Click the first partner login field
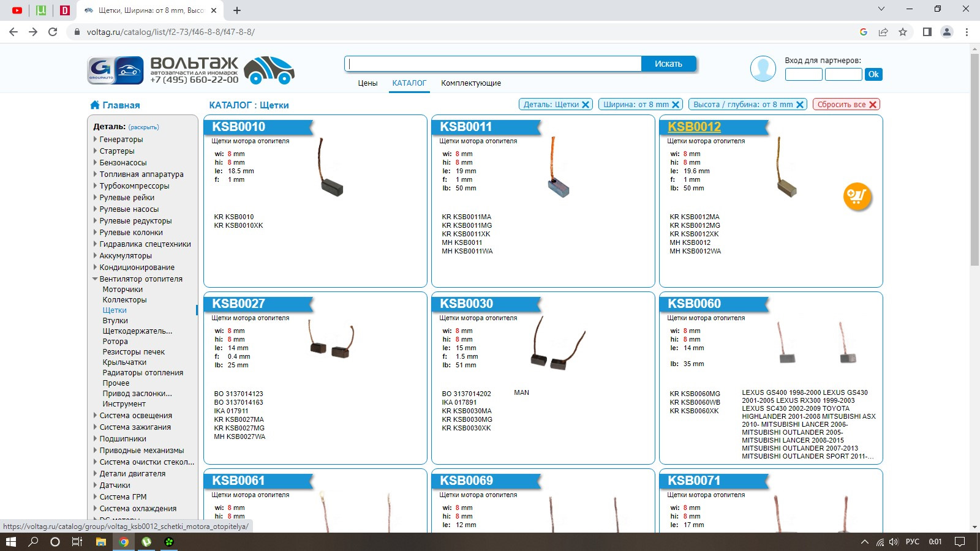This screenshot has width=980, height=551. [804, 74]
